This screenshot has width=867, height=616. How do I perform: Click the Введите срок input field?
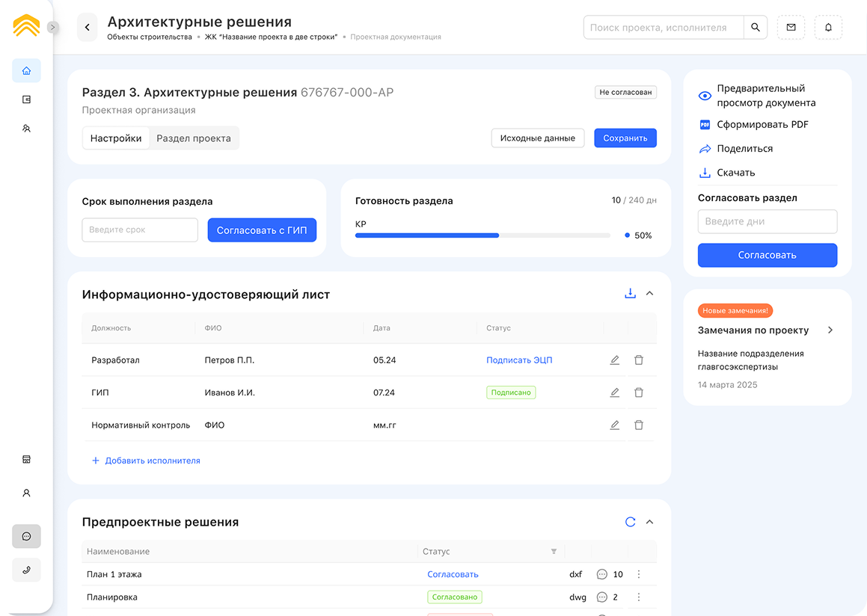(140, 230)
